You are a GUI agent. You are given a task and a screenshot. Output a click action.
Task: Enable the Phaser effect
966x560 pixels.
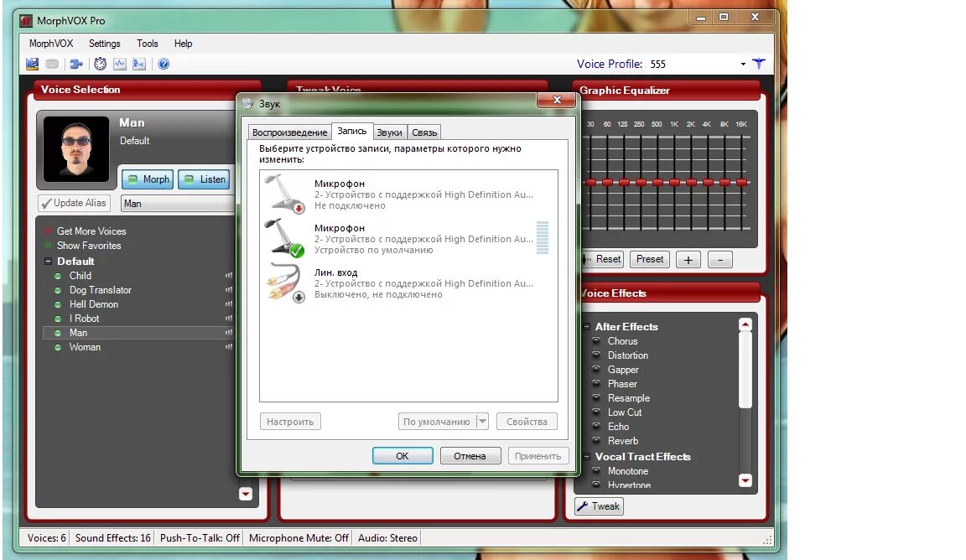596,383
